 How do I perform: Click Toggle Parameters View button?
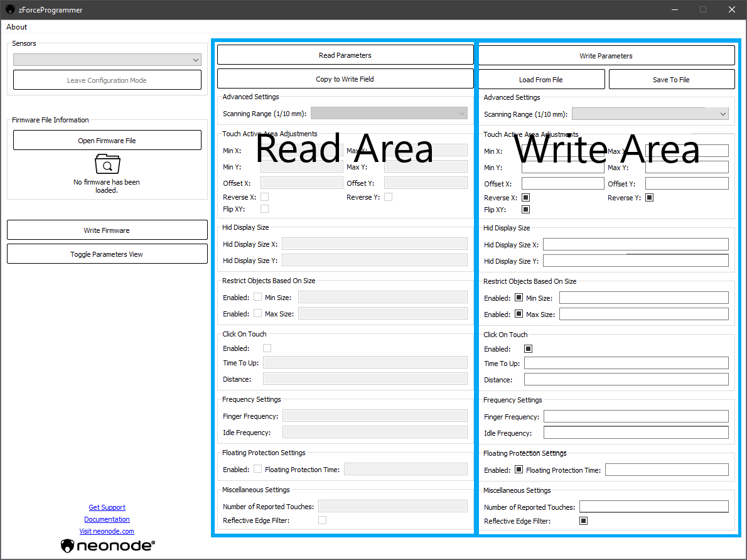[107, 254]
